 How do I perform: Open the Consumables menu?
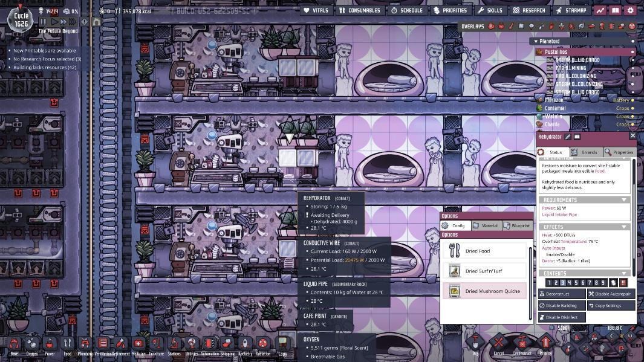(x=360, y=10)
